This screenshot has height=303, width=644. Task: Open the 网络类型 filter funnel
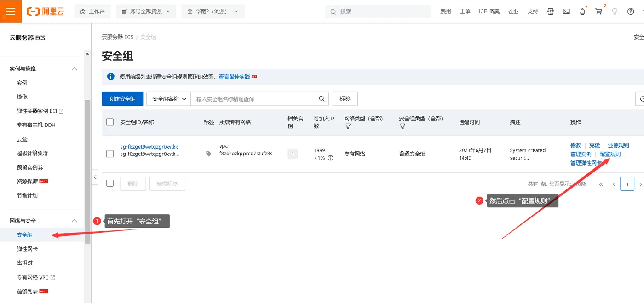coord(348,126)
